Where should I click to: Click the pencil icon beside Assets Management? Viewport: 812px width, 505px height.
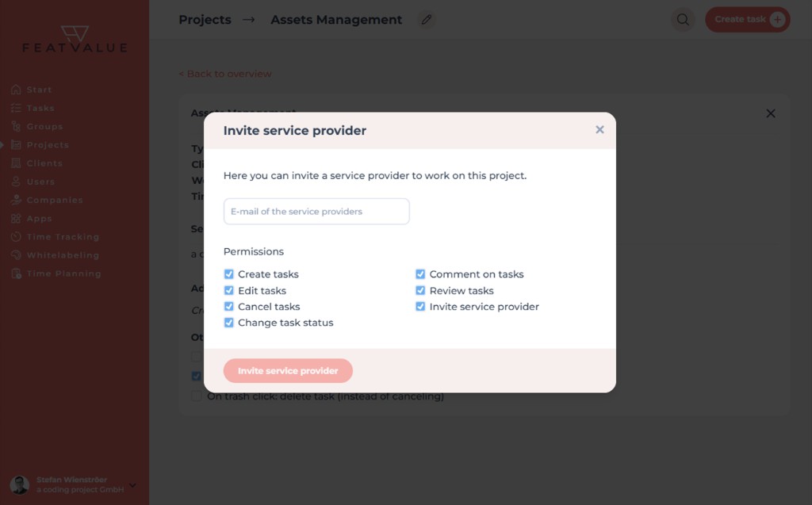coord(427,20)
